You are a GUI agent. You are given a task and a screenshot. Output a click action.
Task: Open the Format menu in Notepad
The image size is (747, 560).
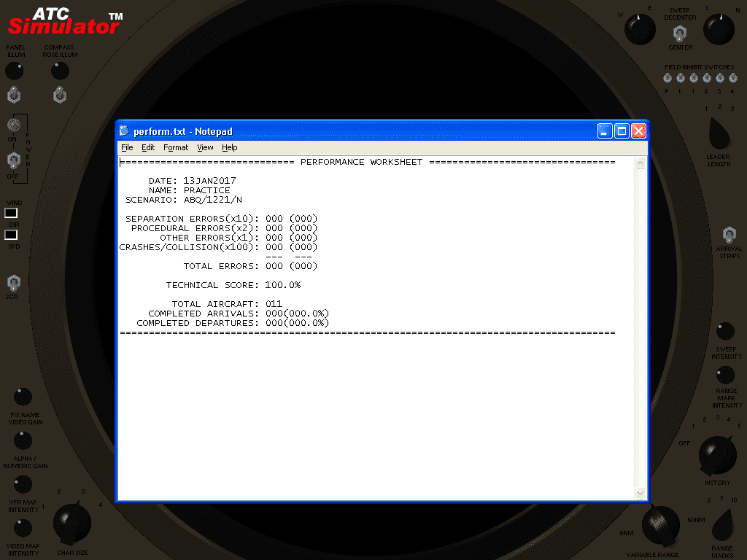coord(176,147)
